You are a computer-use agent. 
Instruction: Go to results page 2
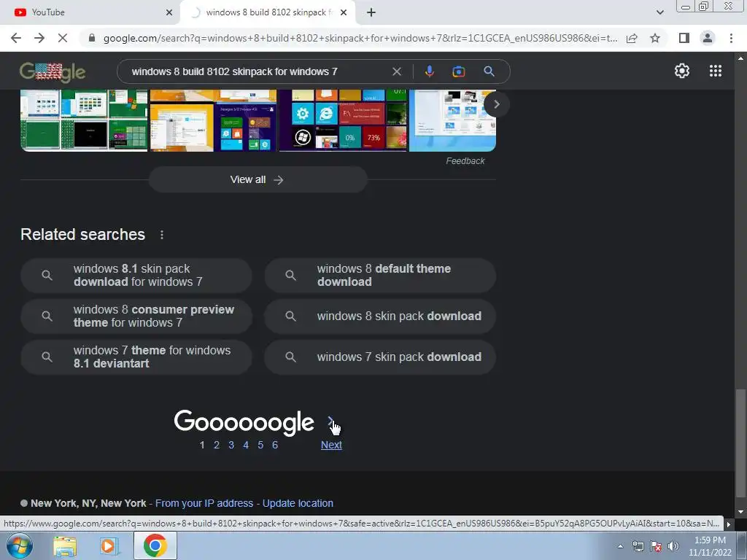tap(216, 445)
